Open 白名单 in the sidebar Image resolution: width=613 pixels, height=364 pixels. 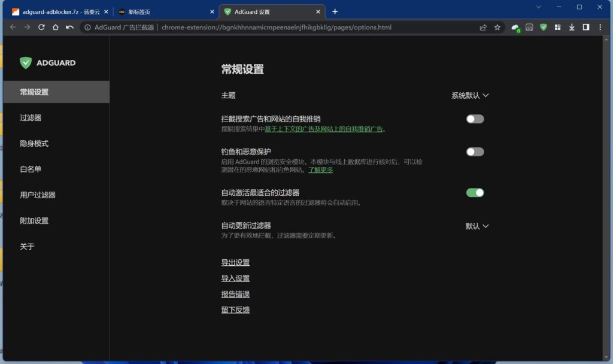click(56, 169)
